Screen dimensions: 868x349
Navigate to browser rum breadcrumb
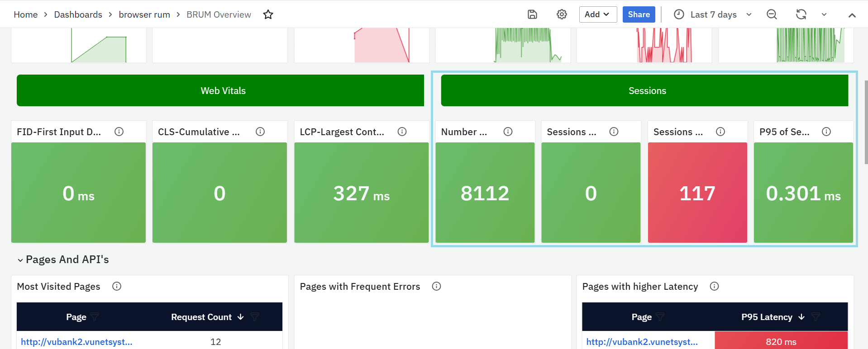click(144, 14)
